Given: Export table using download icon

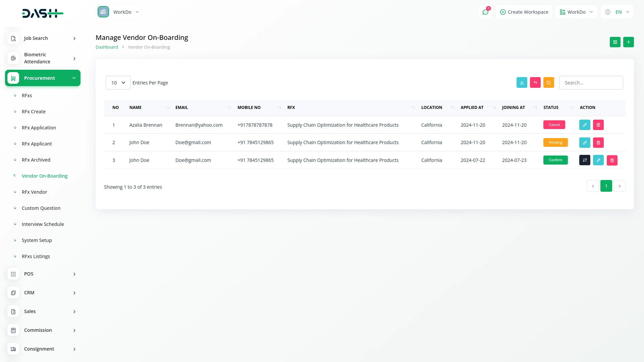Looking at the screenshot, I should pyautogui.click(x=522, y=82).
